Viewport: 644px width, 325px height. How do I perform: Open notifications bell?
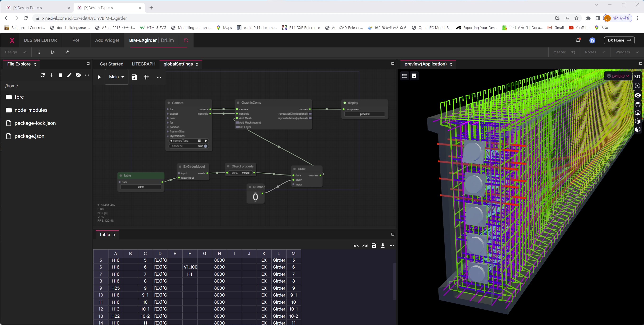point(578,40)
